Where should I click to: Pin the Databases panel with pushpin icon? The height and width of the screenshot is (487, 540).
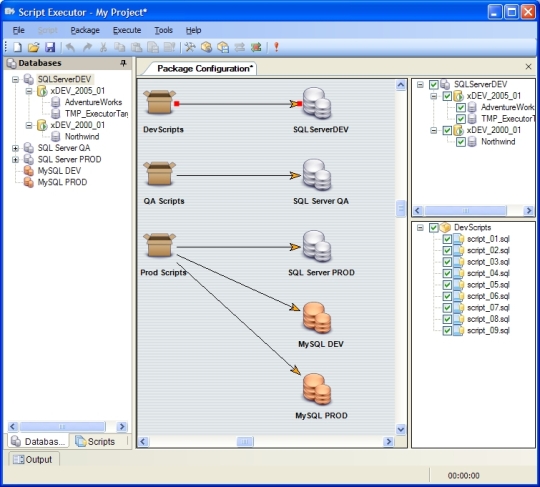[x=123, y=63]
